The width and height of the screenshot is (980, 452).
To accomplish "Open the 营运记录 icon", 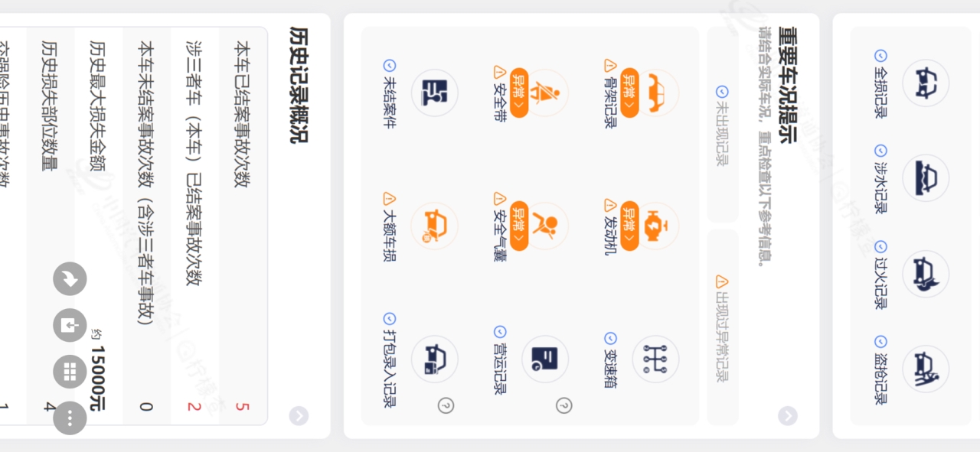I will coord(545,359).
